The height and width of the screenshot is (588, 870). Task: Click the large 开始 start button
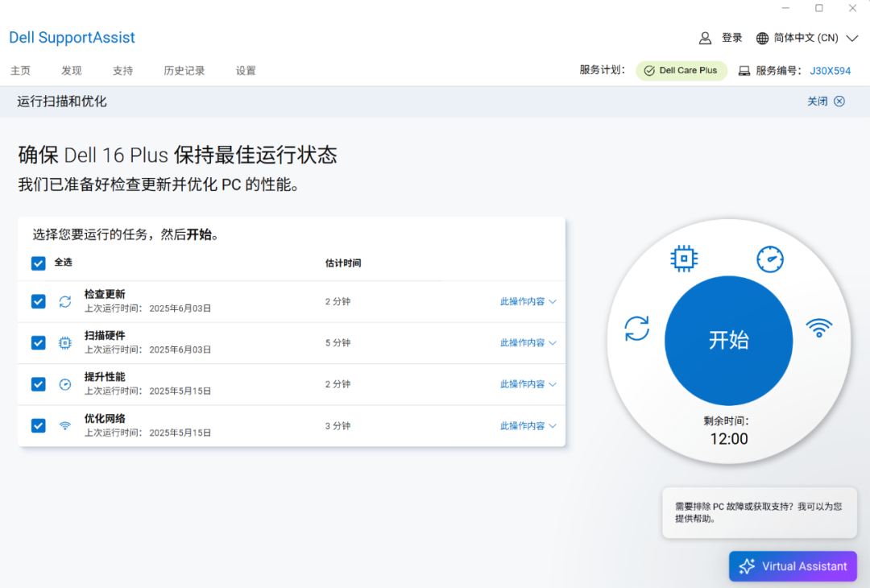pyautogui.click(x=728, y=340)
